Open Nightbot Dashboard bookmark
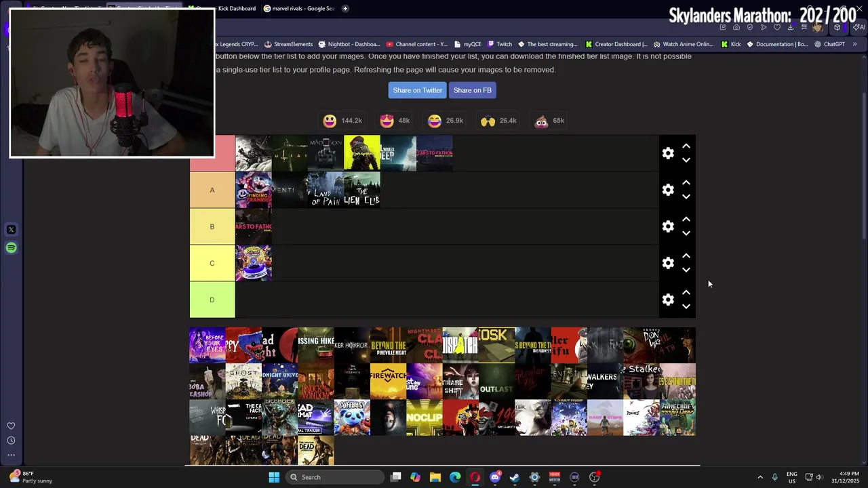 click(349, 44)
